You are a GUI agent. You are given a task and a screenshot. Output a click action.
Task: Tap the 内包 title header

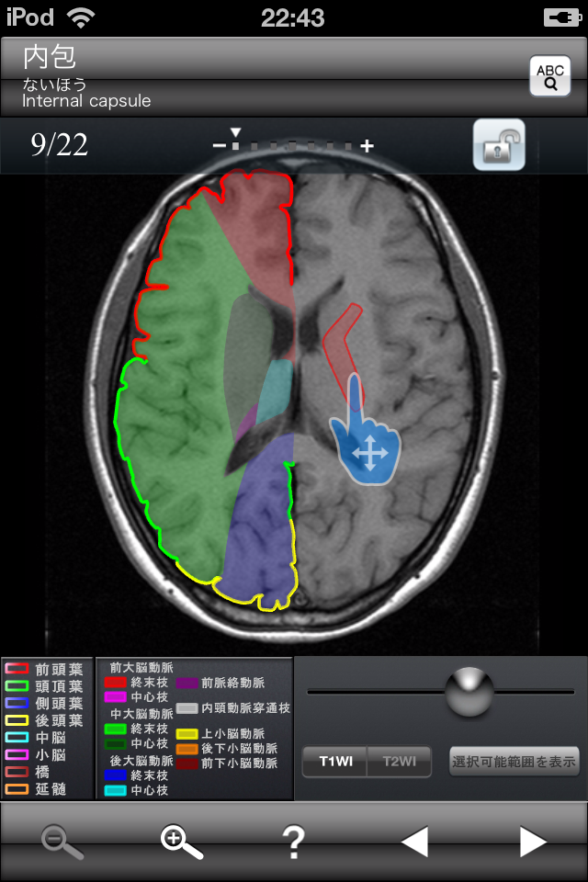pyautogui.click(x=50, y=58)
